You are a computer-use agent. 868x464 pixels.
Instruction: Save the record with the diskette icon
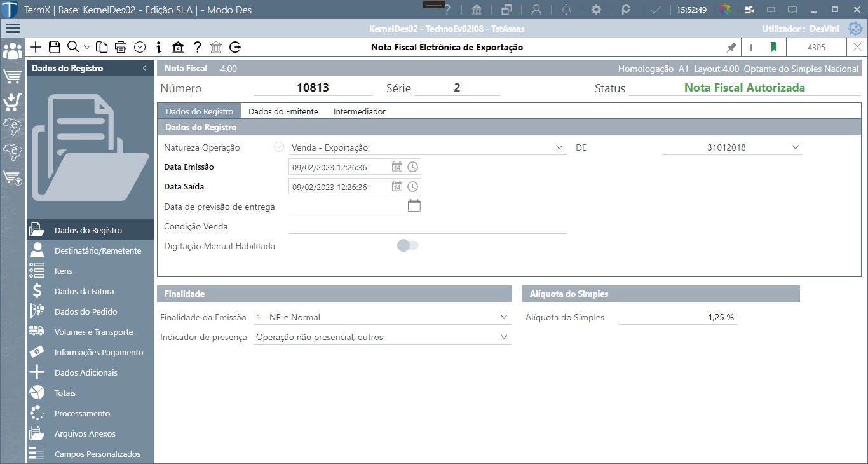pyautogui.click(x=54, y=47)
